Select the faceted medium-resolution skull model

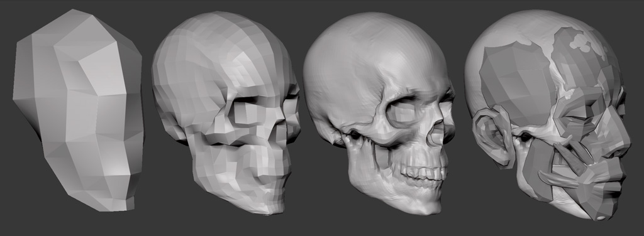tap(226, 112)
